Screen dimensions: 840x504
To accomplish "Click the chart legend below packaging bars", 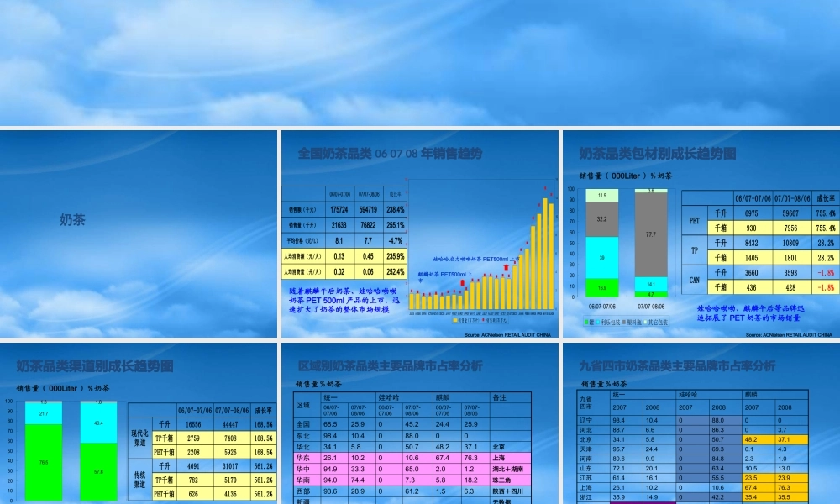I will [x=626, y=323].
